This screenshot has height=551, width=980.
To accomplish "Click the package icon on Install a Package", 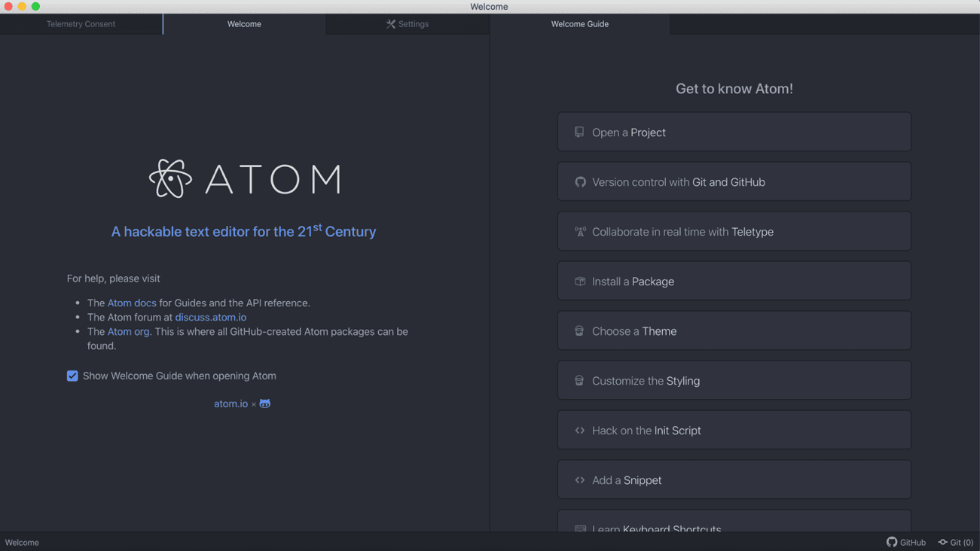I will click(x=580, y=281).
